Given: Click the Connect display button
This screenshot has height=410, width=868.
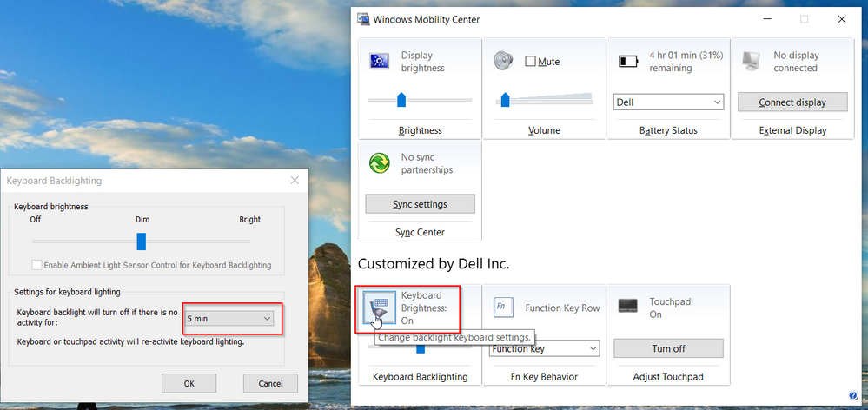Looking at the screenshot, I should click(x=792, y=102).
